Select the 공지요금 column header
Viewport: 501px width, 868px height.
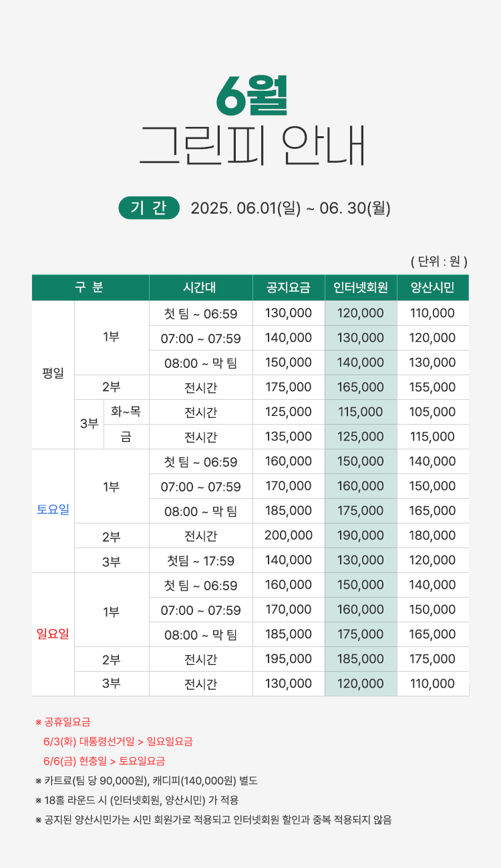click(x=289, y=288)
